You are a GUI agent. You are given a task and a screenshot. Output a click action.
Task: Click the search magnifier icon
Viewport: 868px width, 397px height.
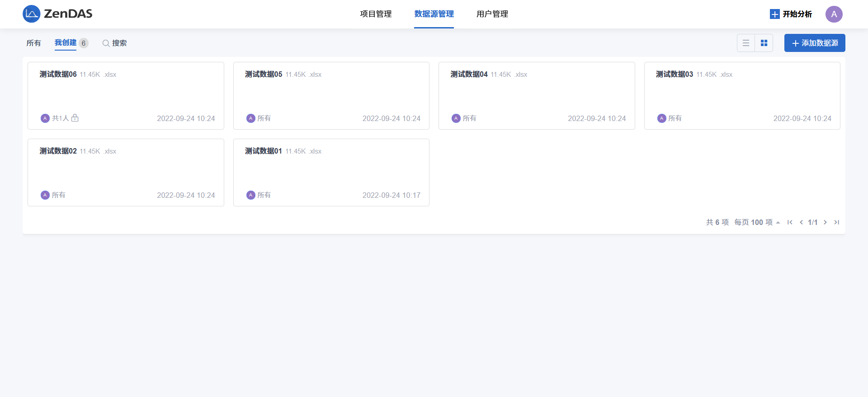click(x=106, y=43)
